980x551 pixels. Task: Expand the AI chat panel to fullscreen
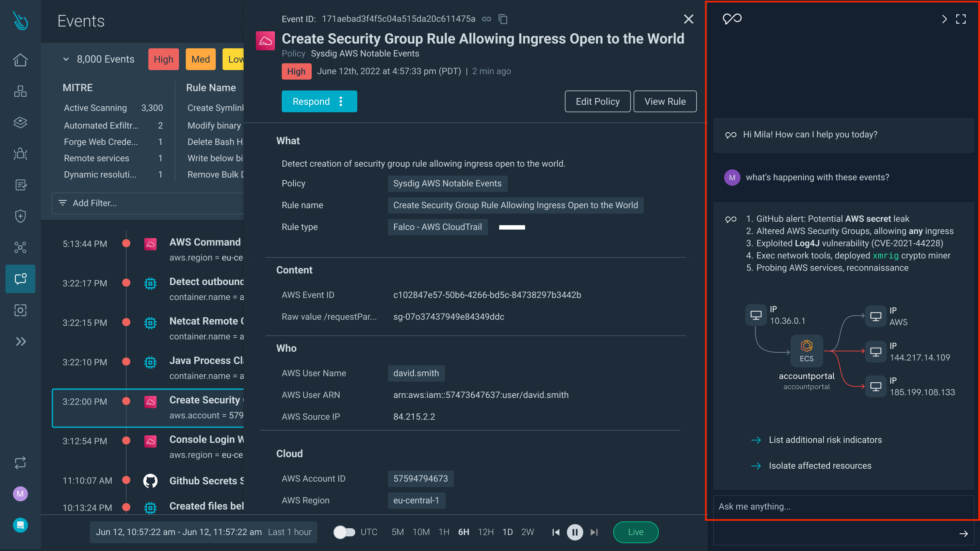click(x=961, y=19)
